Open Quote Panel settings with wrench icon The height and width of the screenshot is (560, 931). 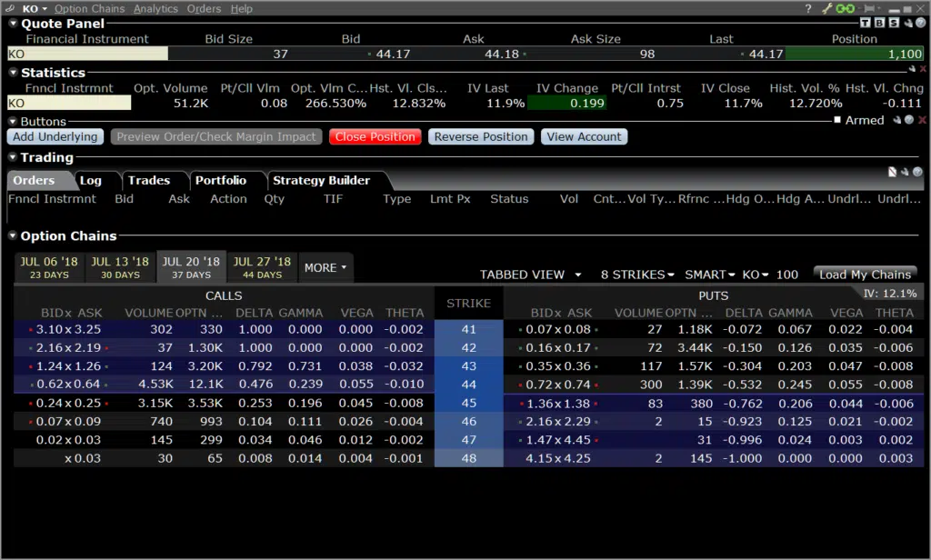[907, 23]
